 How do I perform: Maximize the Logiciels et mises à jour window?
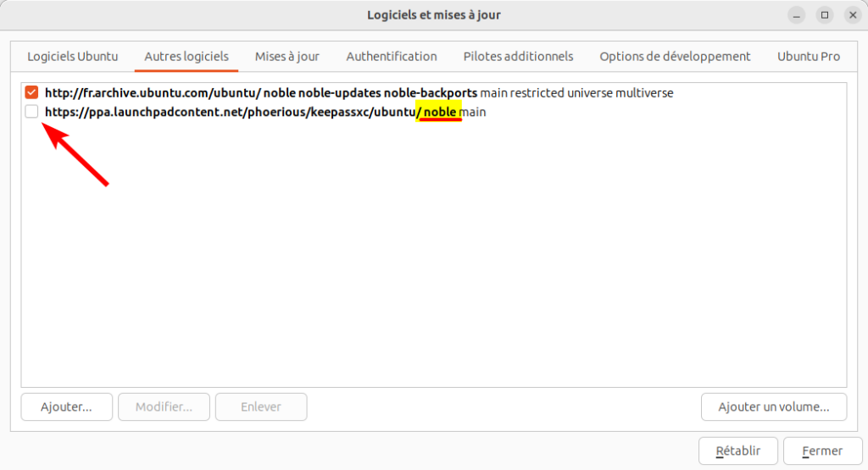click(824, 15)
